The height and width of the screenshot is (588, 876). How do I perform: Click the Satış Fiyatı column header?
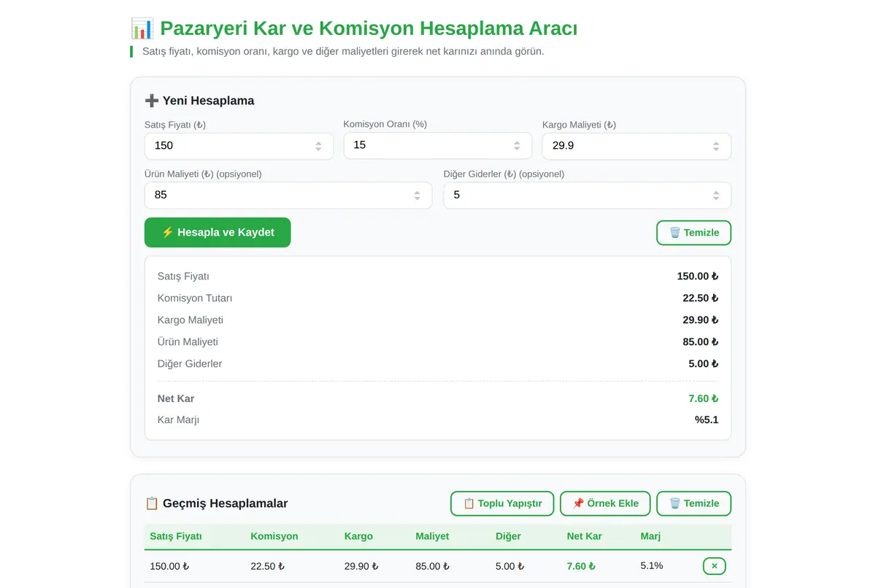coord(176,536)
